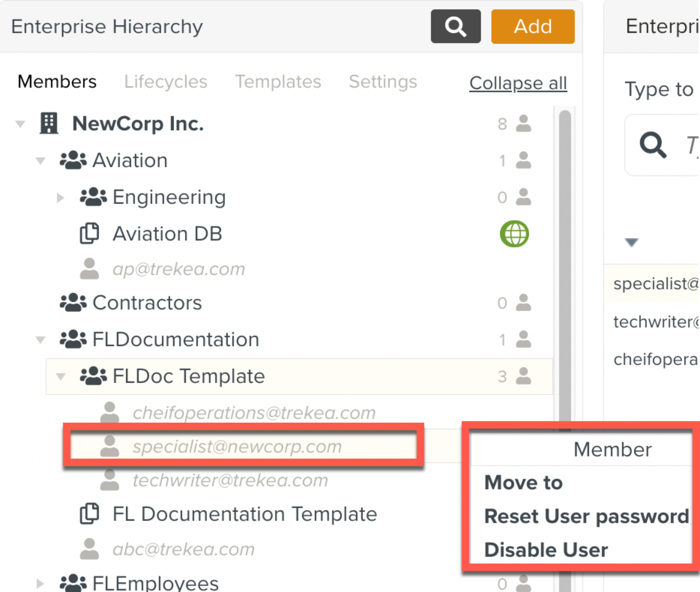Collapse the FLDoc Template node

pos(61,376)
